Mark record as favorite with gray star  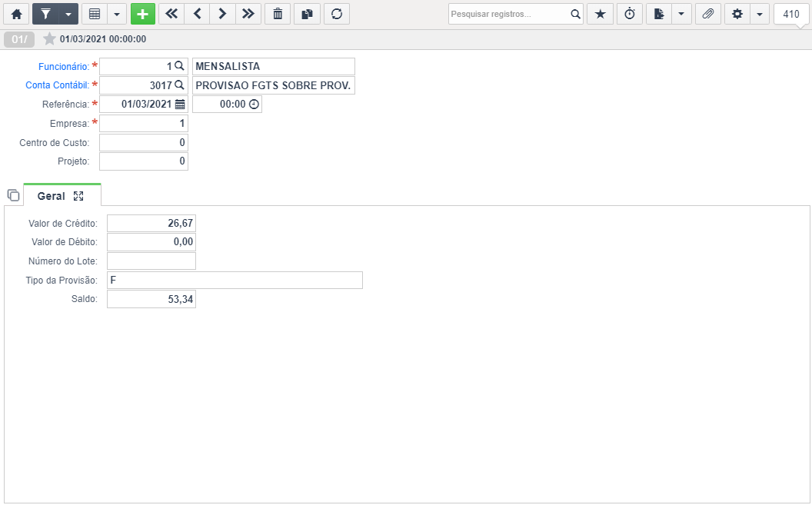click(49, 38)
